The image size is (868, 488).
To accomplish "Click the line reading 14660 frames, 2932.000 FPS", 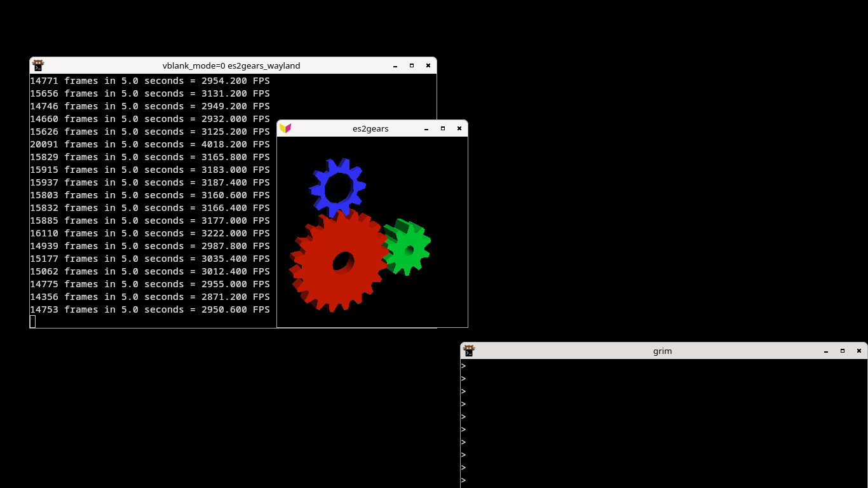I will click(x=150, y=119).
